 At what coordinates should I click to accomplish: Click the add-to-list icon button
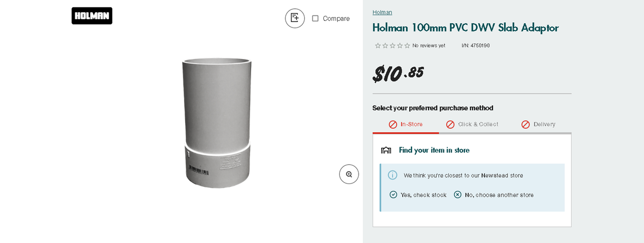coord(295,18)
